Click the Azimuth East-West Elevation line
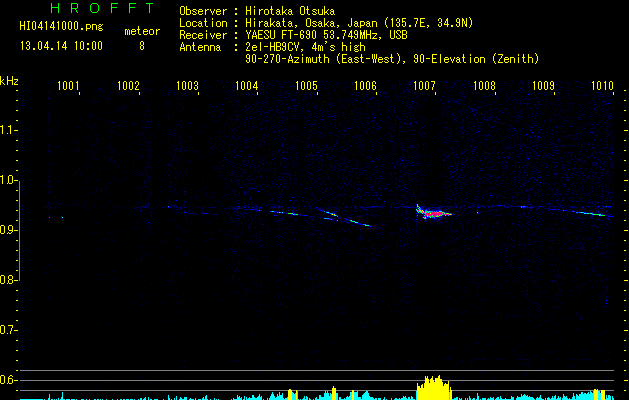This screenshot has width=629, height=400. tap(392, 59)
